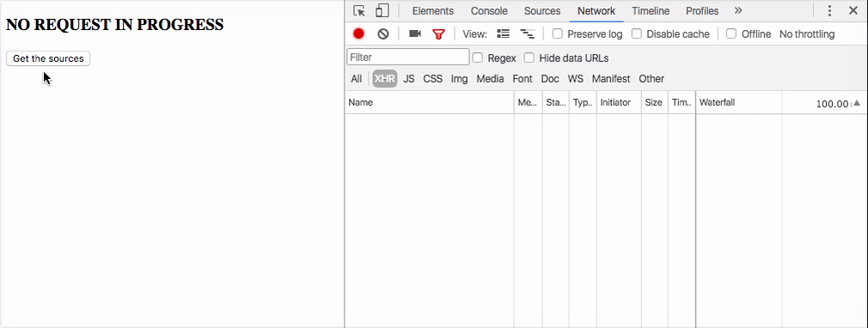This screenshot has height=328, width=868.
Task: Check the Hide data URLs checkbox
Action: [x=529, y=58]
